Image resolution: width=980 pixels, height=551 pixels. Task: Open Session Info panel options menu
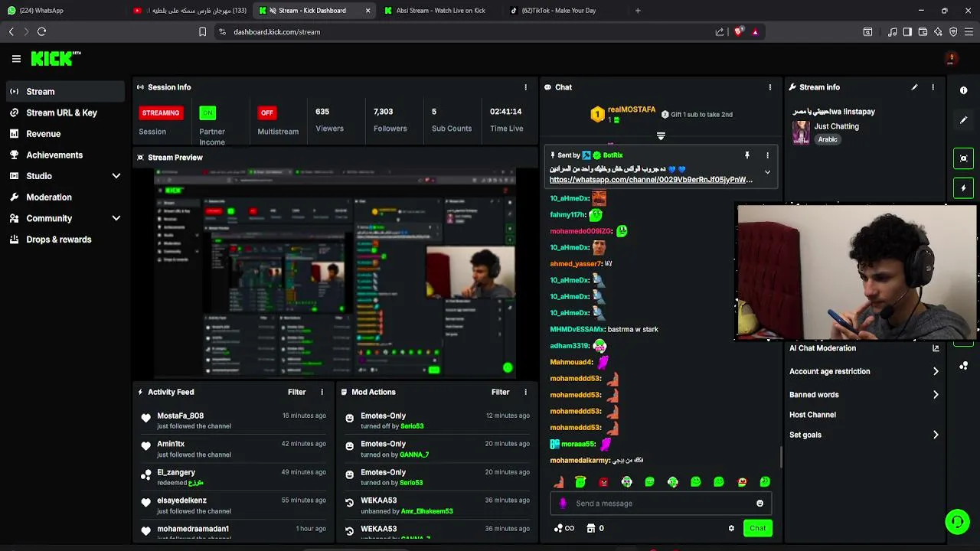pyautogui.click(x=525, y=87)
